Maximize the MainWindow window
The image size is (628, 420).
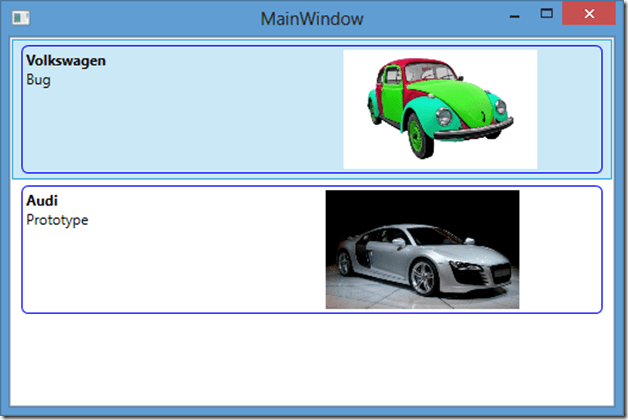click(x=546, y=14)
